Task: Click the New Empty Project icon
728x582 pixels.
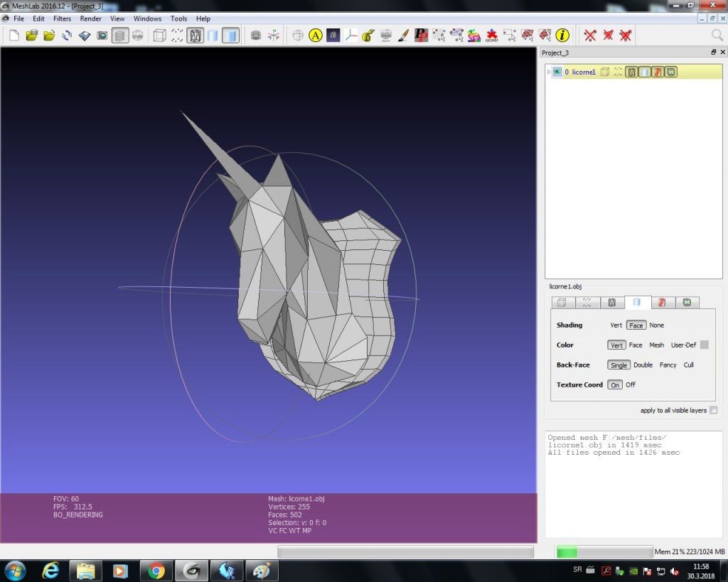Action: [14, 35]
